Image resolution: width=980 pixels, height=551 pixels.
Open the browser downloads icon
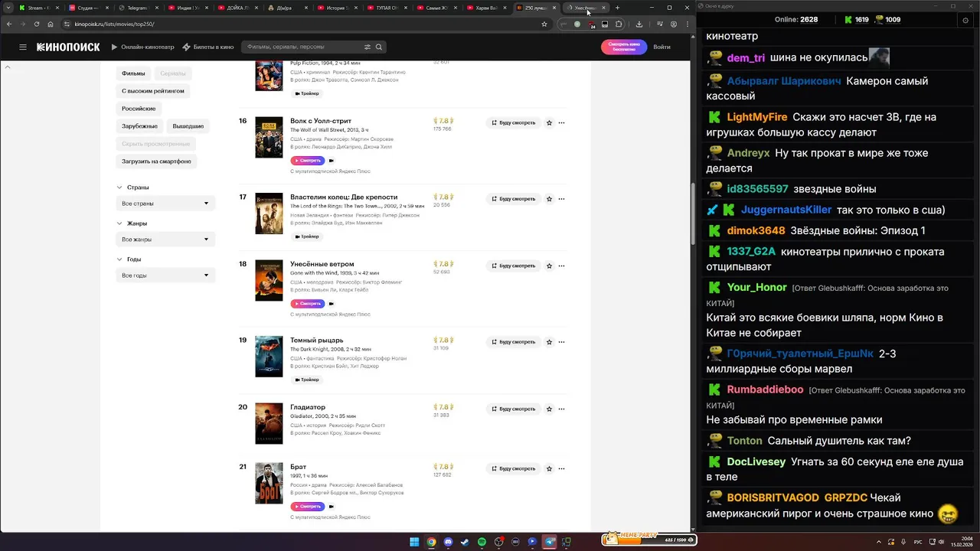[x=639, y=24]
